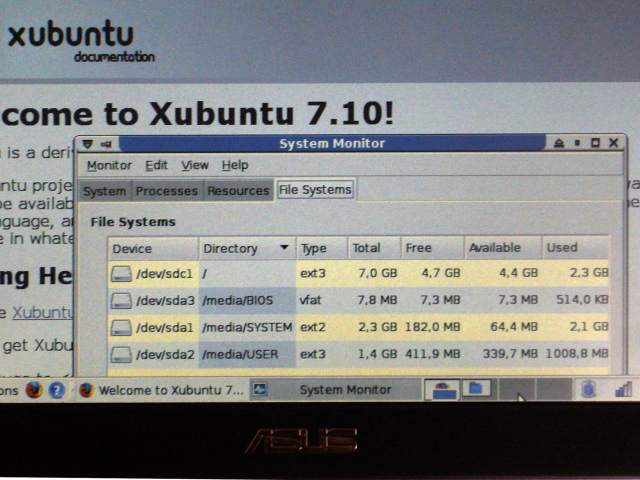Open the Monitor menu
The height and width of the screenshot is (480, 640).
point(109,165)
